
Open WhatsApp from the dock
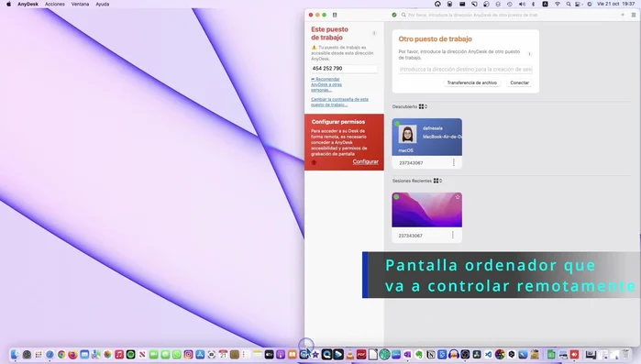pos(177,355)
